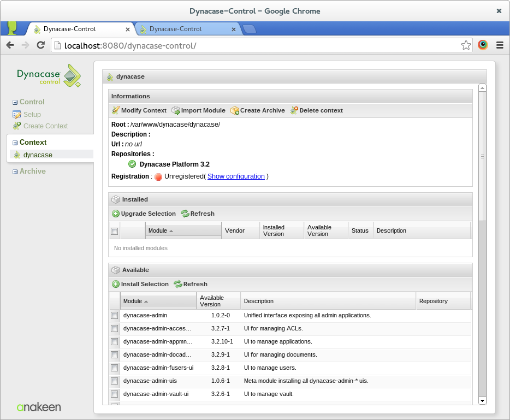Click the browser Back arrow

click(10, 45)
